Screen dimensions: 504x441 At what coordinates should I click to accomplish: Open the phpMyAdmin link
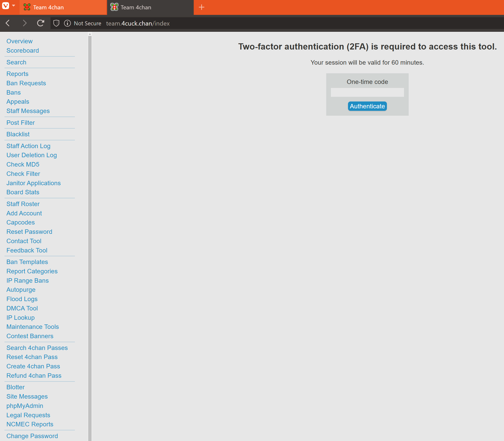pos(25,406)
